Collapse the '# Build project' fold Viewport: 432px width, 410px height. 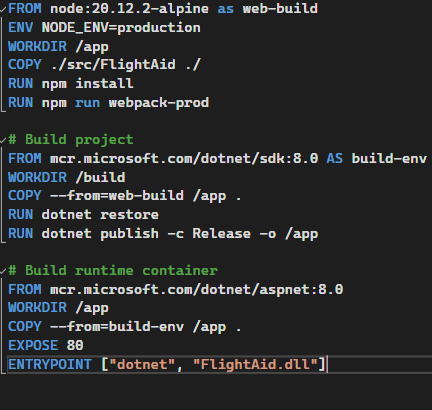click(3, 140)
